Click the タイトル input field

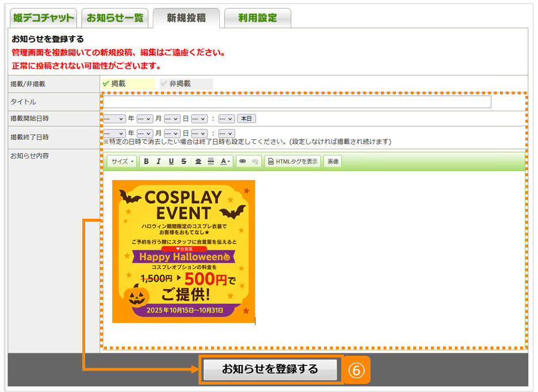pos(297,102)
